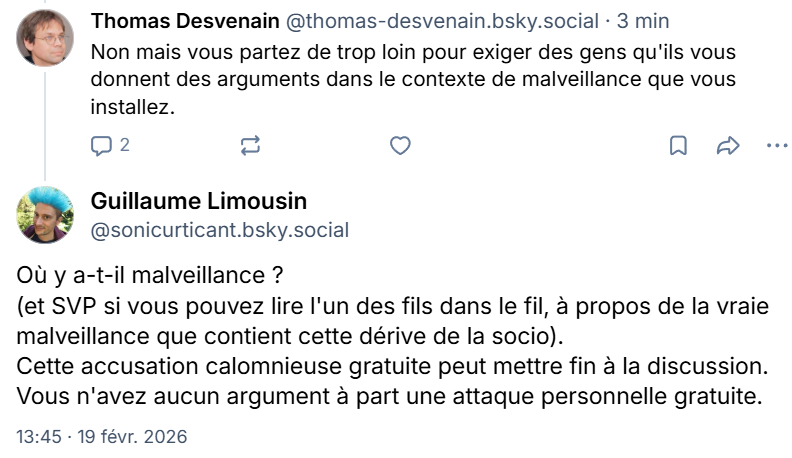The width and height of the screenshot is (792, 458).
Task: Click the Guillaume Limousin display name
Action: pyautogui.click(x=199, y=201)
